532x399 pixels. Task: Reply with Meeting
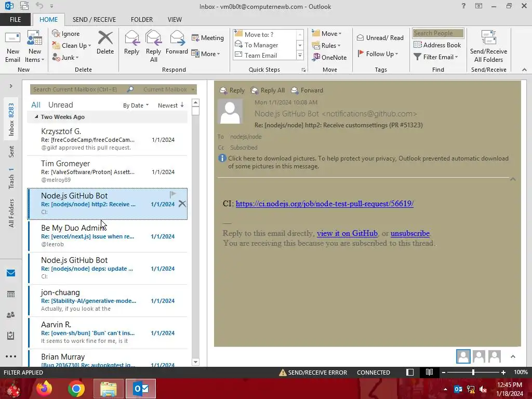tap(208, 37)
